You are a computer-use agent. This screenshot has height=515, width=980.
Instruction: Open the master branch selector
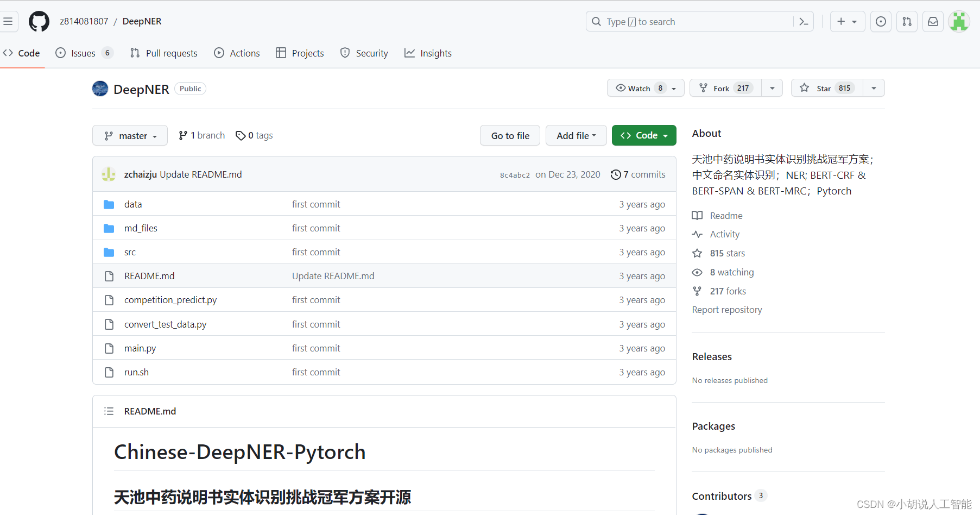pos(130,135)
